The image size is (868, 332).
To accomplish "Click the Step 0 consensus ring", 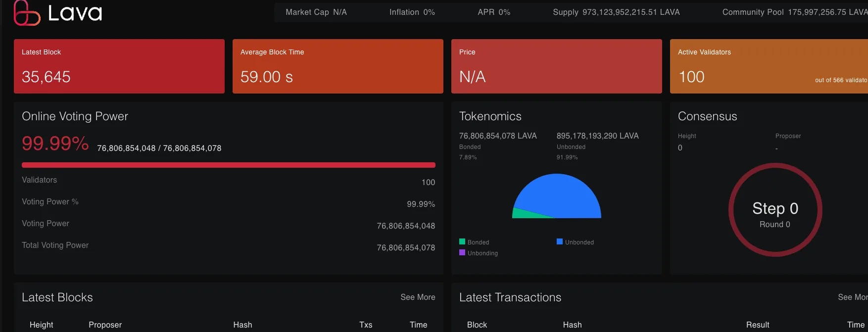I will point(775,210).
